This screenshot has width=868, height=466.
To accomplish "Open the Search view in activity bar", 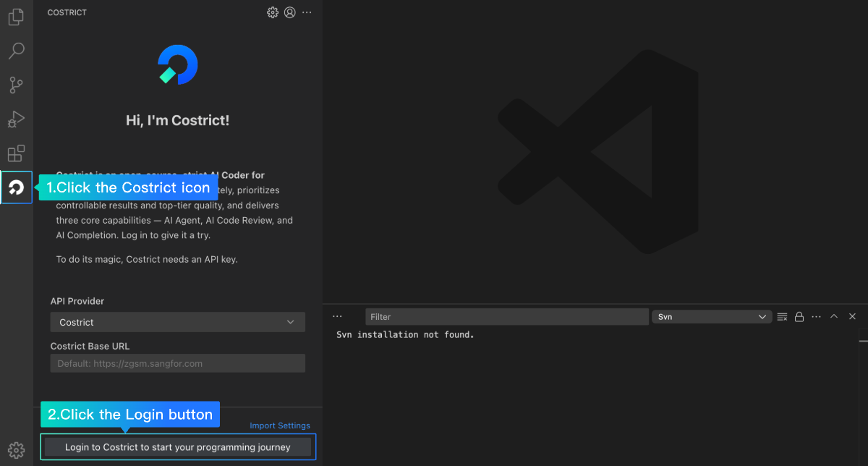I will point(16,51).
